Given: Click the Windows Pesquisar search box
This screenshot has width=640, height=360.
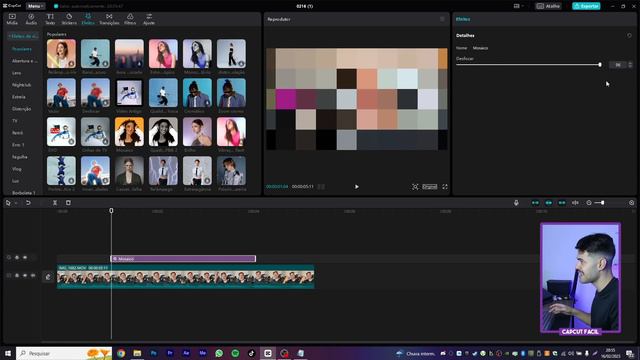Looking at the screenshot, I should click(64, 353).
